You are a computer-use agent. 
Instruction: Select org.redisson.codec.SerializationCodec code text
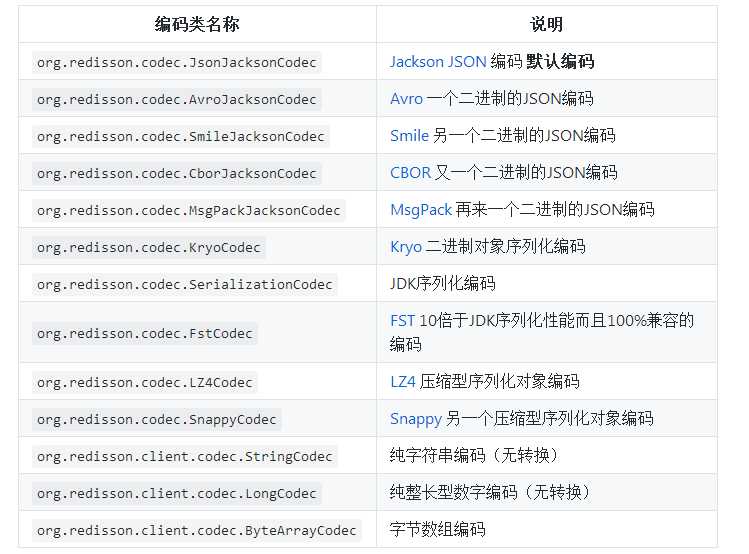pos(185,285)
